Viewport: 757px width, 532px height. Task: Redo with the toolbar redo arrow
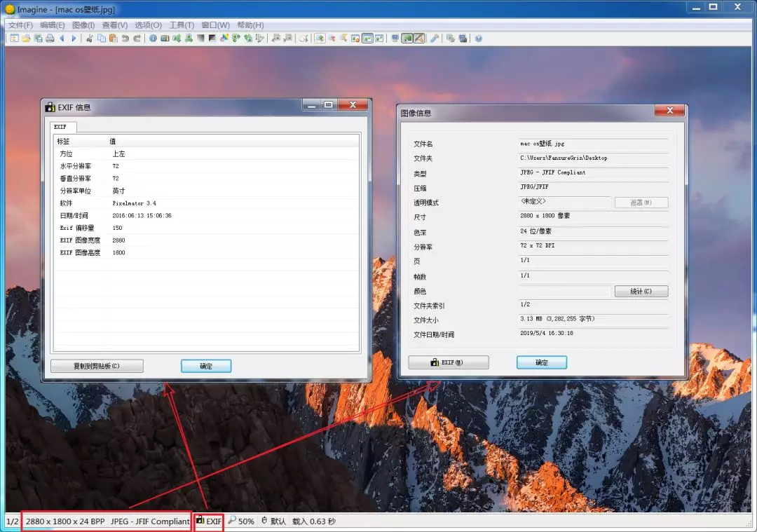pyautogui.click(x=137, y=39)
